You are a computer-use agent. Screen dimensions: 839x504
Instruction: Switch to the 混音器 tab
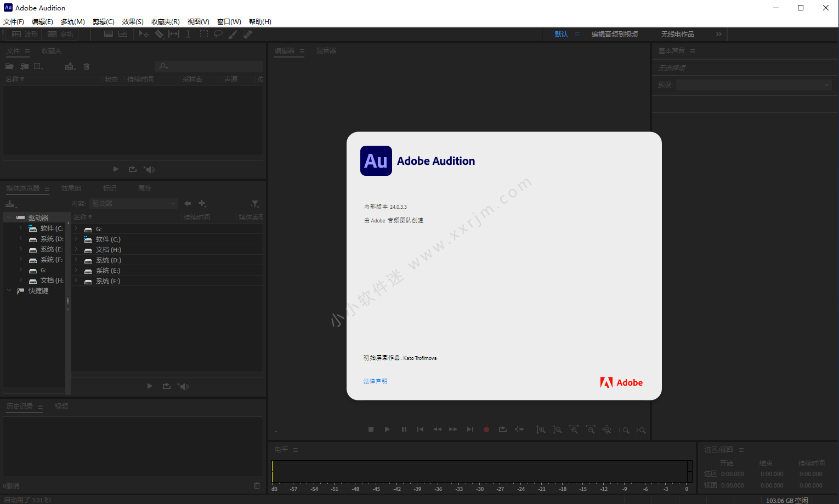326,50
